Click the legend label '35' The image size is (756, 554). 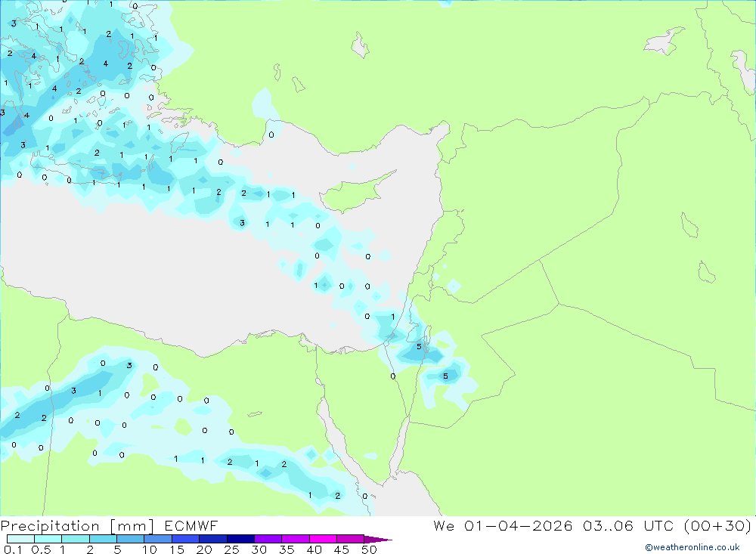click(x=287, y=549)
